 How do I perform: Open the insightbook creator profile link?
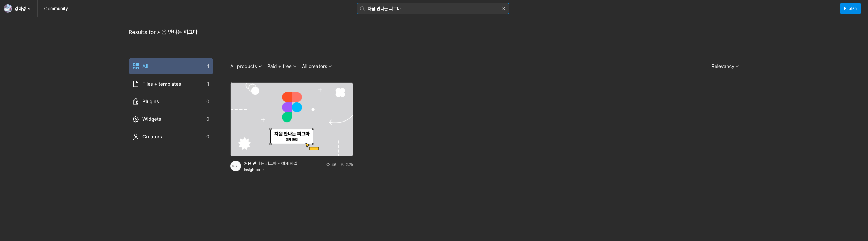pos(254,170)
